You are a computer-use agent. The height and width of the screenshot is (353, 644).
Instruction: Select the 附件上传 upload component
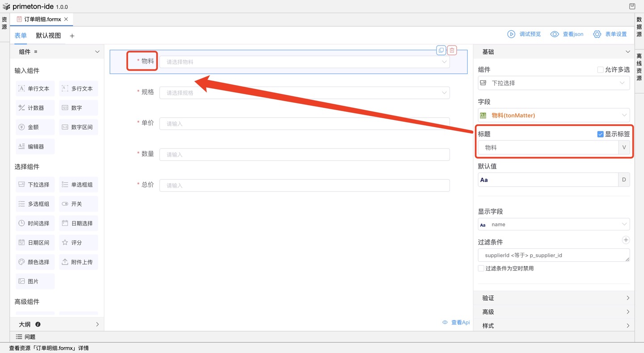click(x=78, y=262)
